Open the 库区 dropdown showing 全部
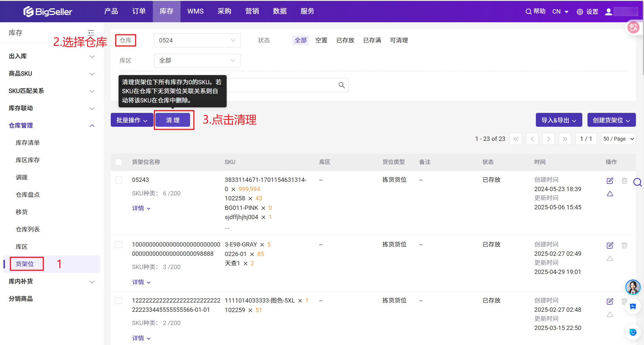Image resolution: width=644 pixels, height=345 pixels. 197,61
